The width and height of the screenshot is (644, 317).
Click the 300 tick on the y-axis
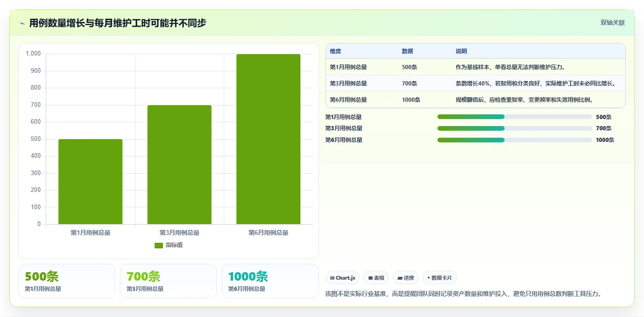pyautogui.click(x=36, y=173)
